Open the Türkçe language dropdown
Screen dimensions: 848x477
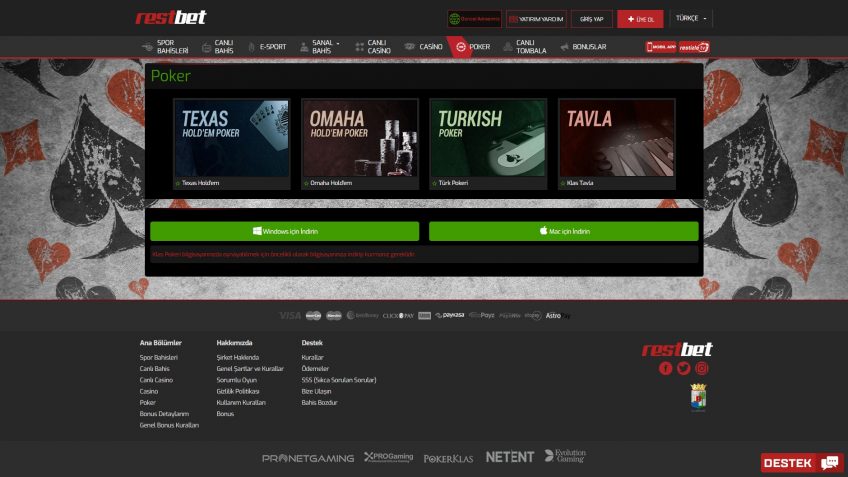pos(691,18)
